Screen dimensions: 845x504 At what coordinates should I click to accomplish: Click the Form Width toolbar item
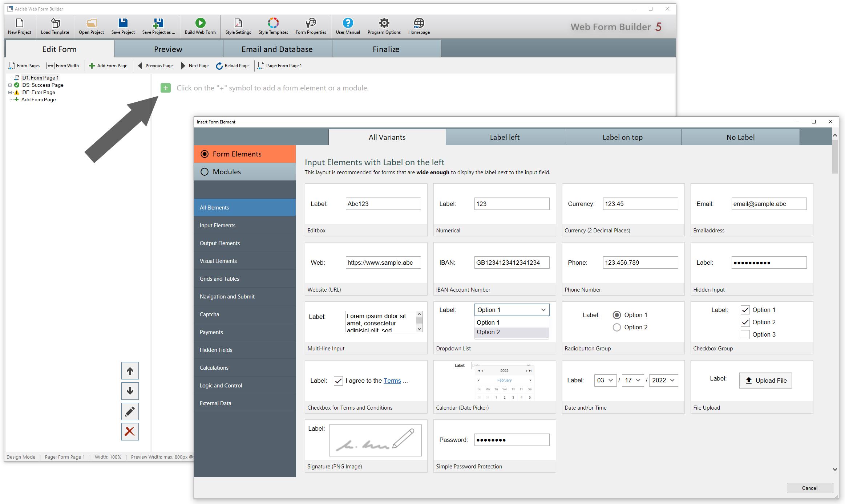click(63, 66)
